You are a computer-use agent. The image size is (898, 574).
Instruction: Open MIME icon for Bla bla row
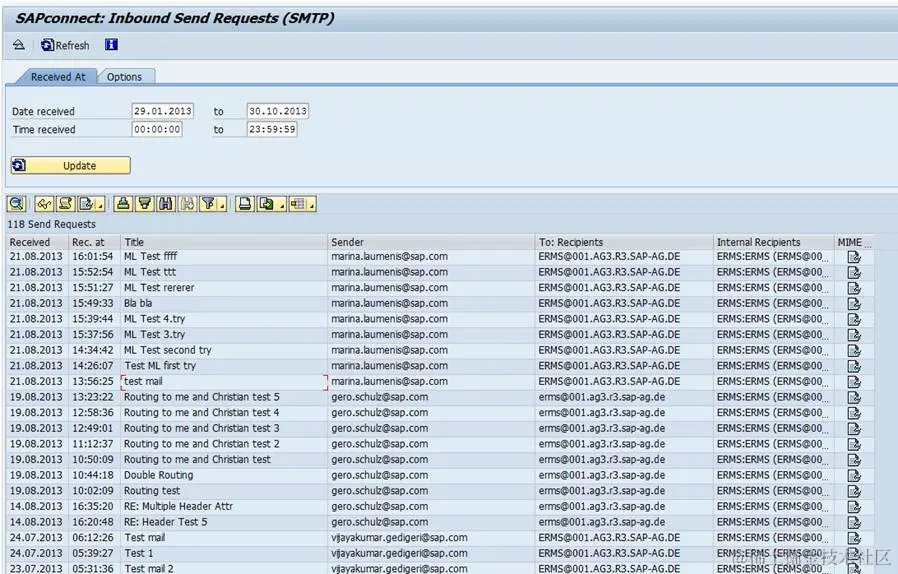pos(854,304)
